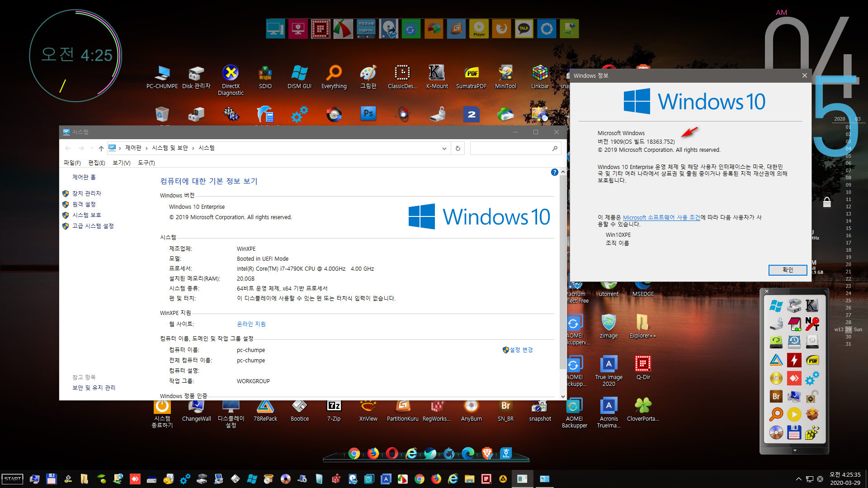Click refresh button in address bar

pos(458,148)
